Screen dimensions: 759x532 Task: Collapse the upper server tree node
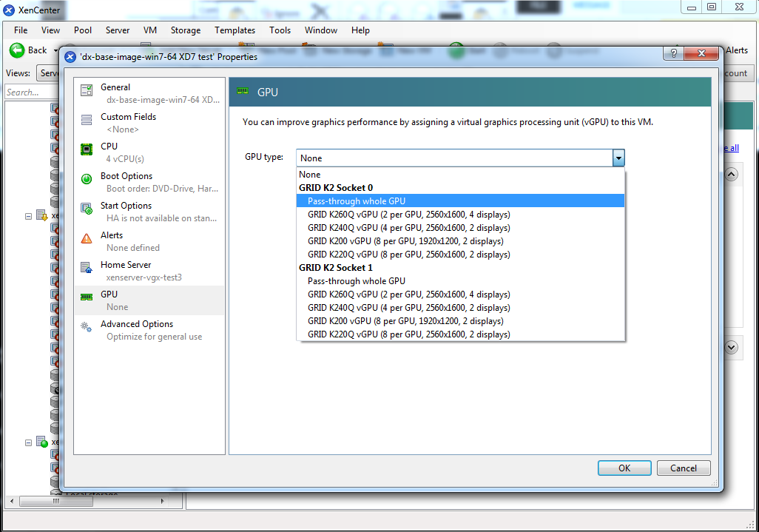click(x=29, y=216)
